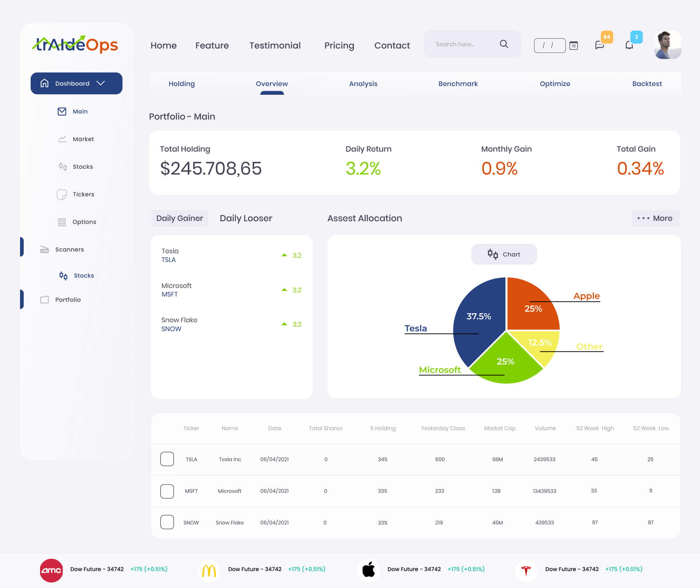Screen dimensions: 700x588
Task: Expand the Dashboard chevron
Action: [x=101, y=83]
